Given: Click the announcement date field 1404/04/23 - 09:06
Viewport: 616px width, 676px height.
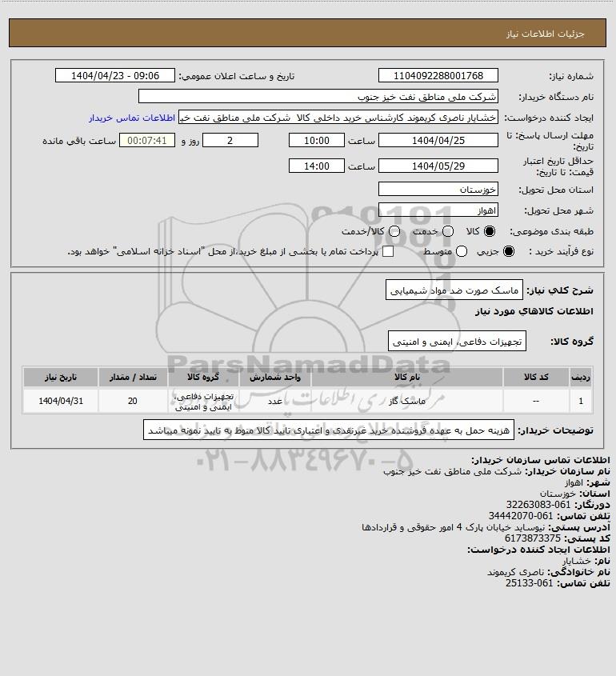Looking at the screenshot, I should click(x=115, y=75).
